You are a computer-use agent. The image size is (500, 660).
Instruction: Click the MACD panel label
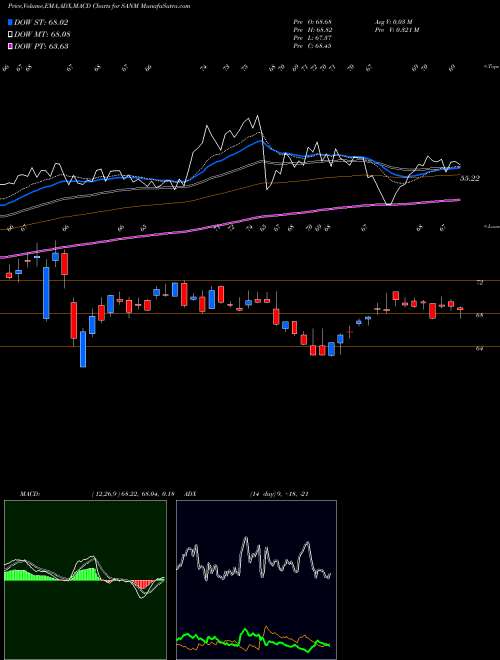[x=29, y=494]
